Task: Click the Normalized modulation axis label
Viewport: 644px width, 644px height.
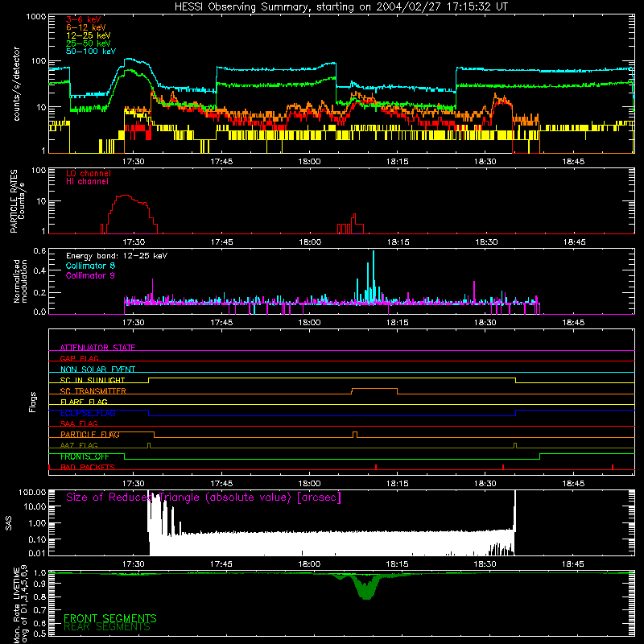Action: point(20,281)
